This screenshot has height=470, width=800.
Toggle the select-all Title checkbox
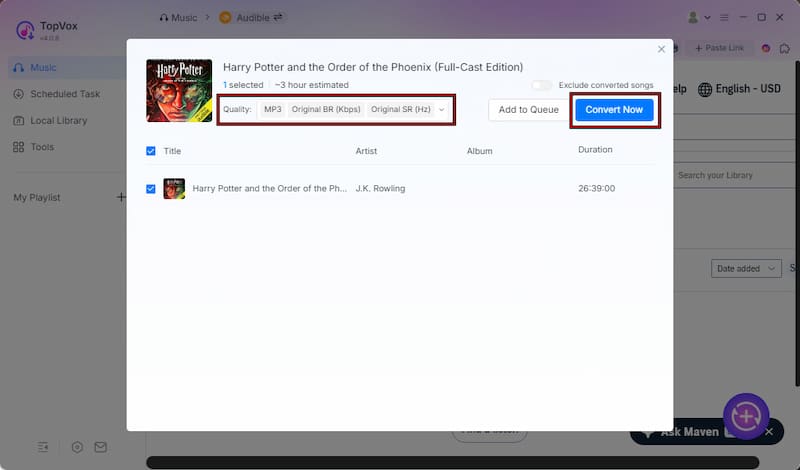pos(151,151)
